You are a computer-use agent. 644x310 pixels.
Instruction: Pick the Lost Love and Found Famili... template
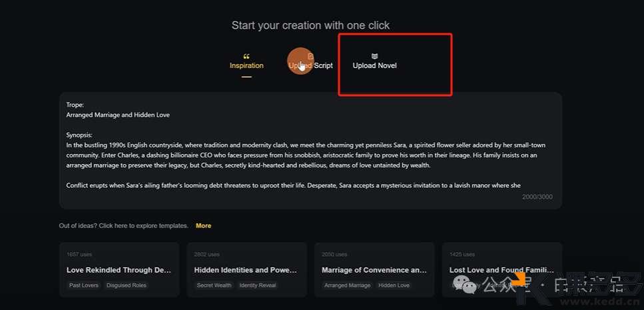click(501, 270)
